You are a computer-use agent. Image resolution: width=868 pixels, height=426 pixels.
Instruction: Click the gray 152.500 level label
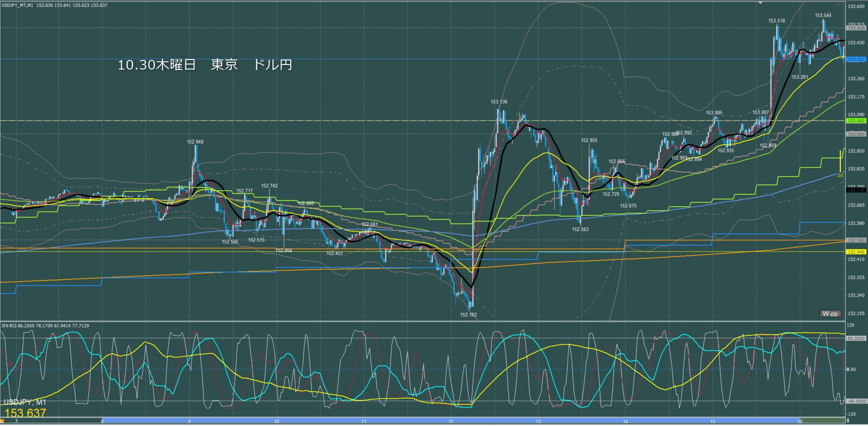pos(856,240)
